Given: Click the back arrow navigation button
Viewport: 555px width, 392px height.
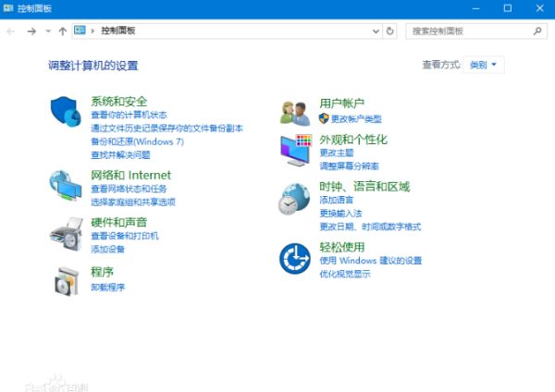Looking at the screenshot, I should point(11,31).
